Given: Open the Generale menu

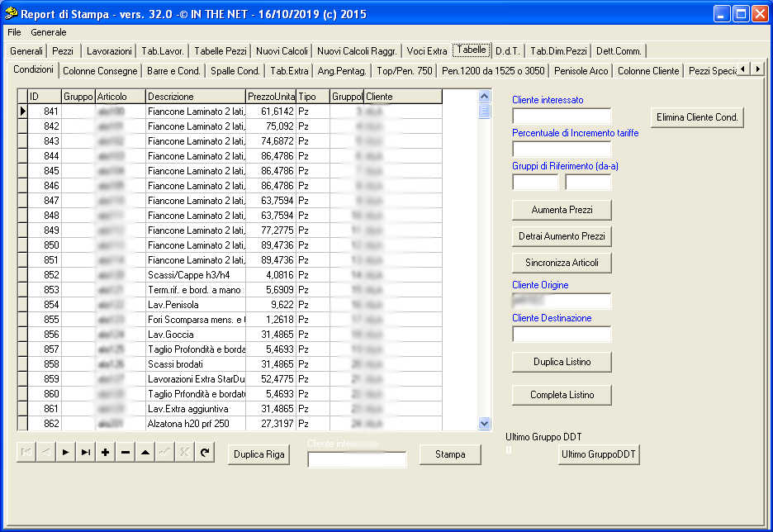Looking at the screenshot, I should (x=48, y=32).
